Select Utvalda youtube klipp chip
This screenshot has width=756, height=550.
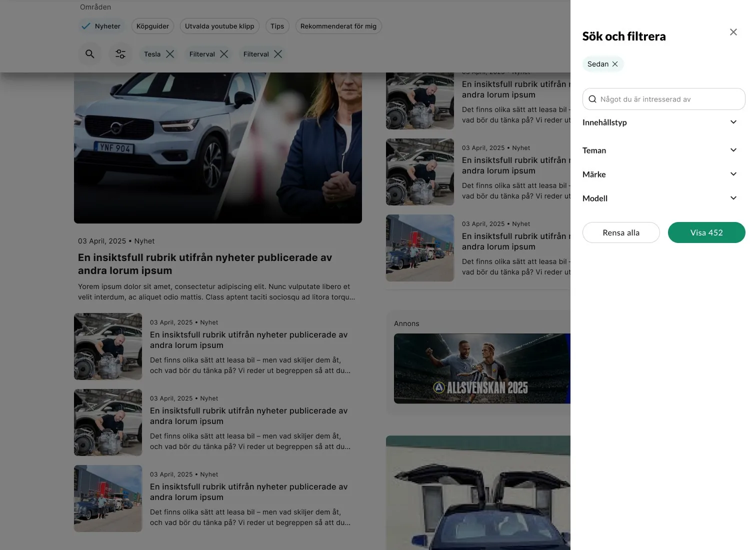coord(219,26)
